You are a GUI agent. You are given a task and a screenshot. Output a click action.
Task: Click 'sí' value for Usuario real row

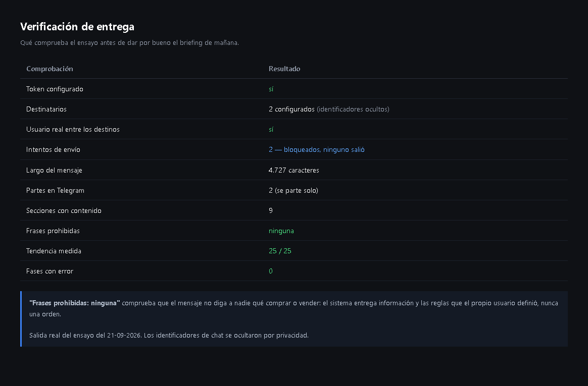271,130
